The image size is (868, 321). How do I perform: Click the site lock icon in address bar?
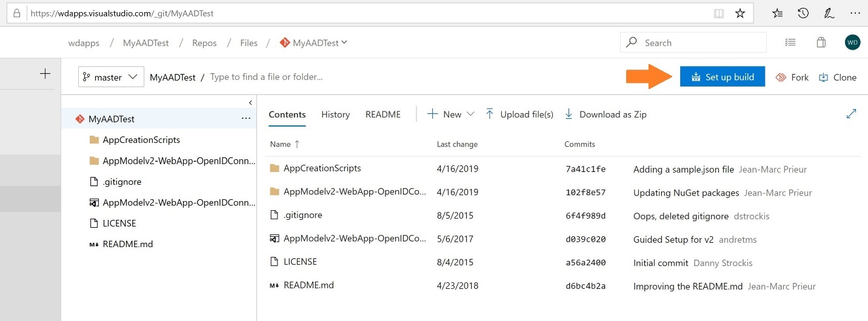point(17,13)
